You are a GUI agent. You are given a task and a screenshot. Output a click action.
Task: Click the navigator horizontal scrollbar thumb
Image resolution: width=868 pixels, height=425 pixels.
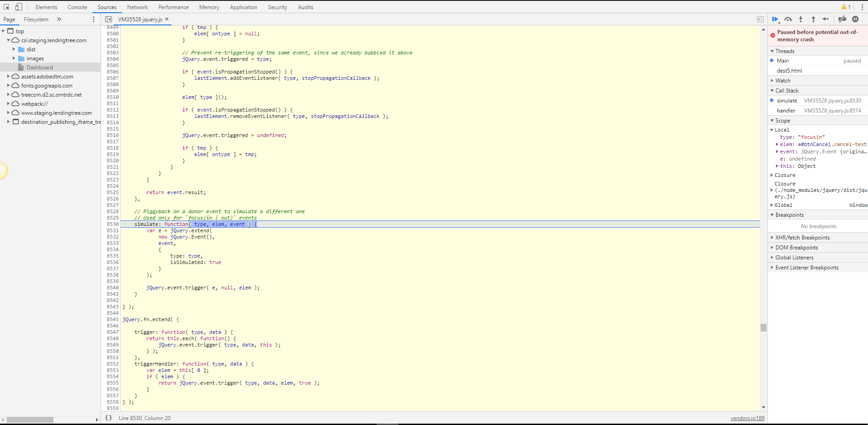[x=30, y=420]
